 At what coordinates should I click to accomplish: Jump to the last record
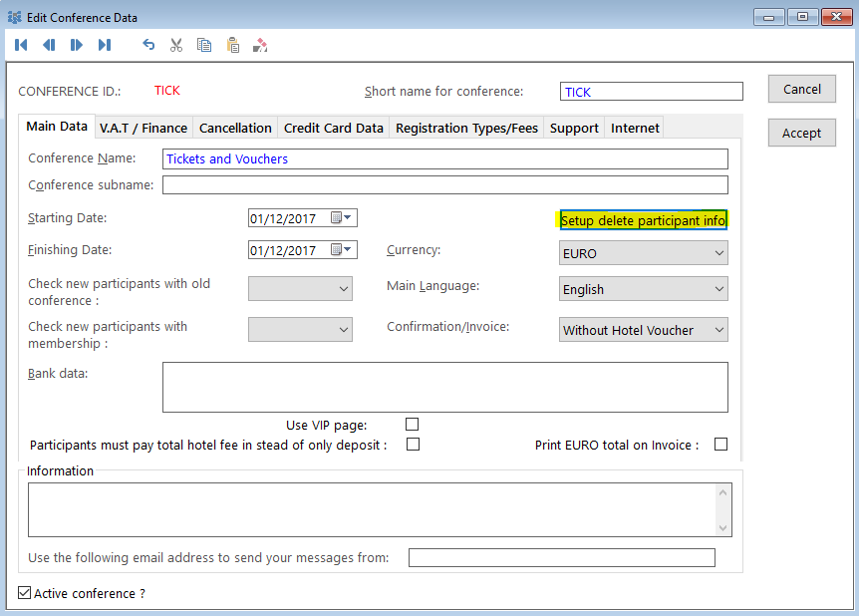tap(105, 45)
